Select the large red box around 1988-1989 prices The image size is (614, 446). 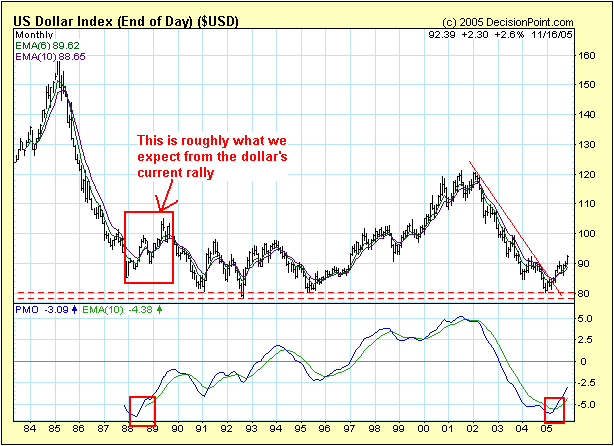149,246
